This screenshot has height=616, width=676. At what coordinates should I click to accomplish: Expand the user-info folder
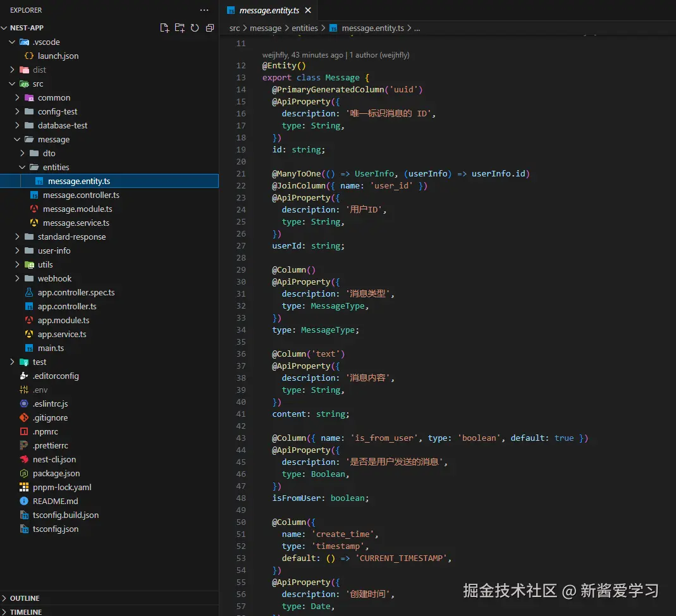[x=17, y=251]
